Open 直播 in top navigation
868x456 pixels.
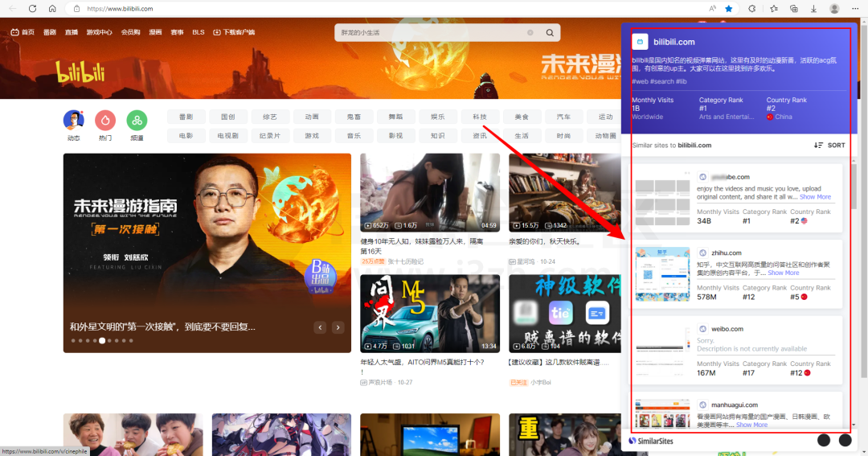point(72,32)
